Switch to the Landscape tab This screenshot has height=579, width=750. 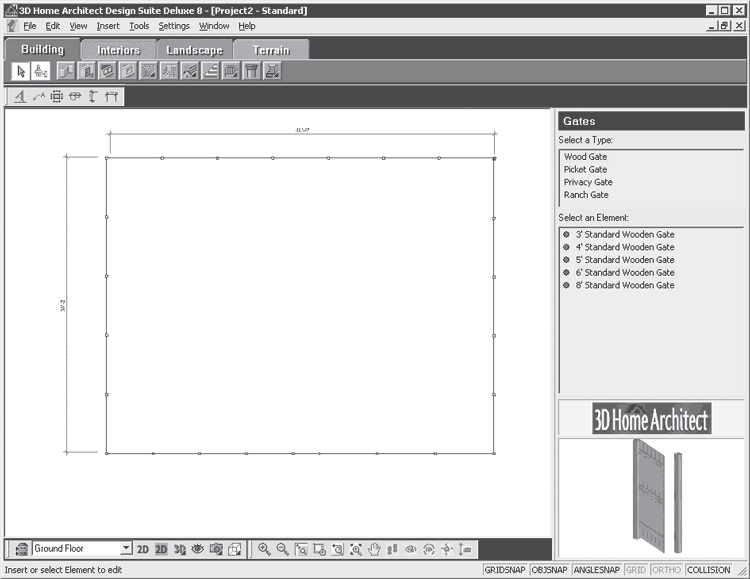(195, 50)
